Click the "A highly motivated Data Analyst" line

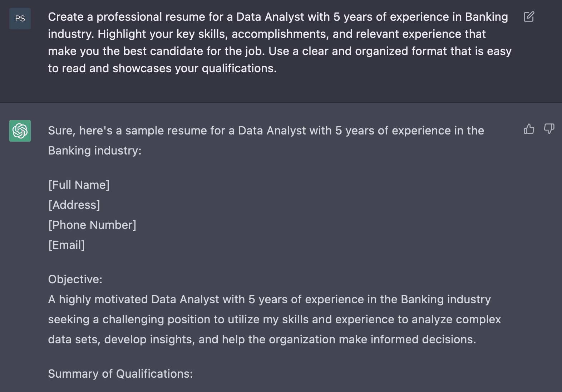click(270, 299)
